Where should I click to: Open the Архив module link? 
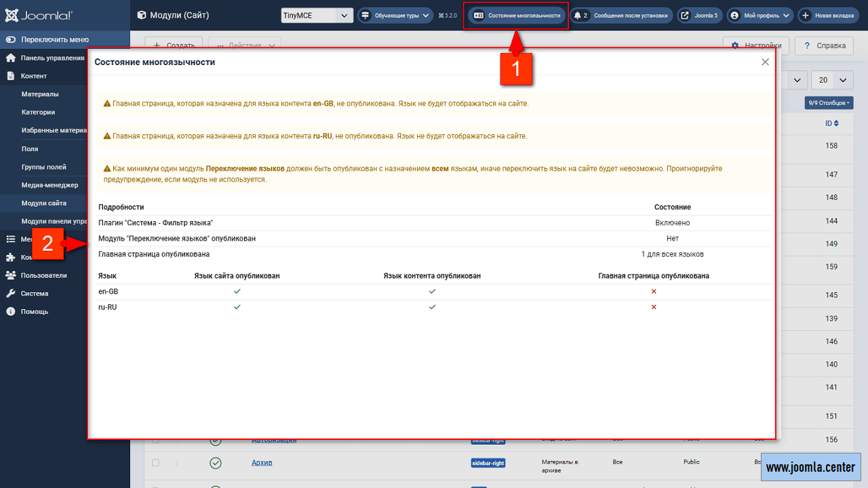pos(262,463)
